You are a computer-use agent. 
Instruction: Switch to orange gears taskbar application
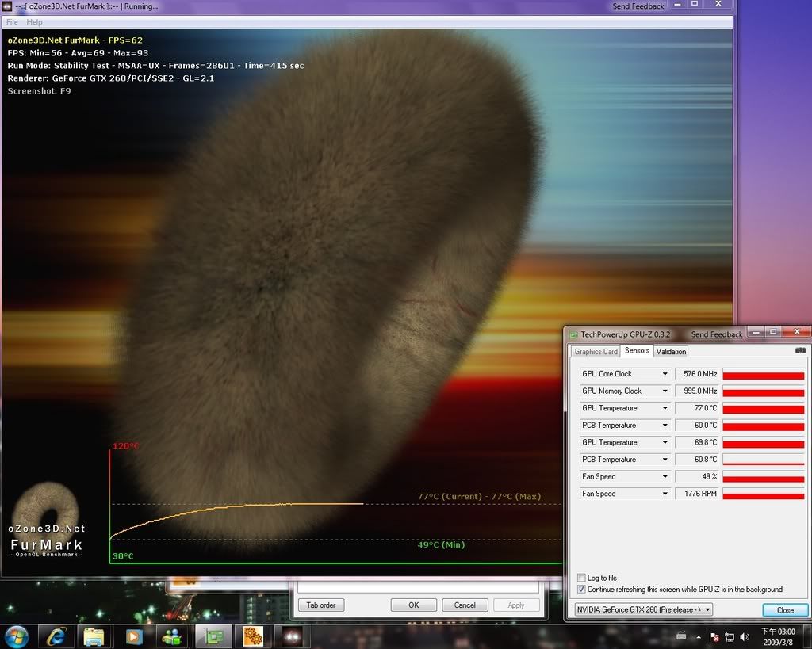253,636
